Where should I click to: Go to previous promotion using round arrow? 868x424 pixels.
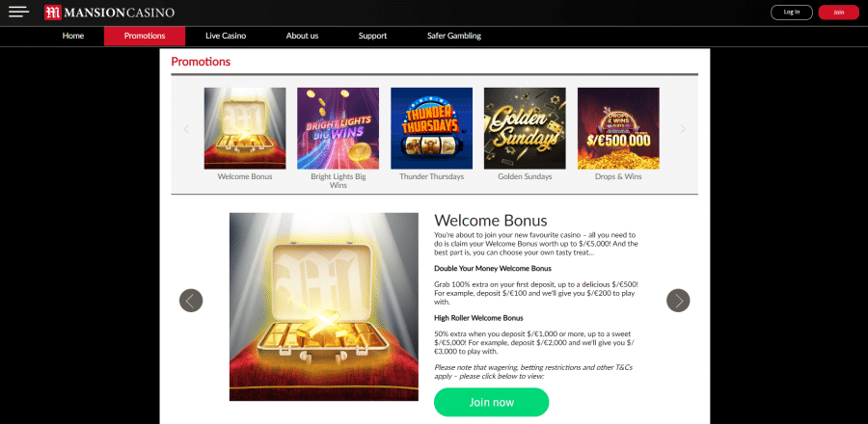pyautogui.click(x=191, y=300)
